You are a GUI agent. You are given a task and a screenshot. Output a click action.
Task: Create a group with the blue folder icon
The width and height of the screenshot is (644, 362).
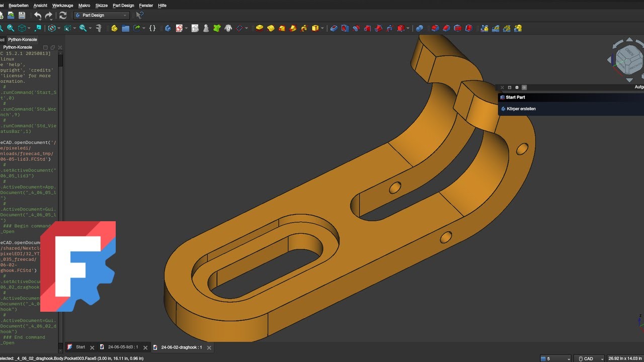[125, 28]
